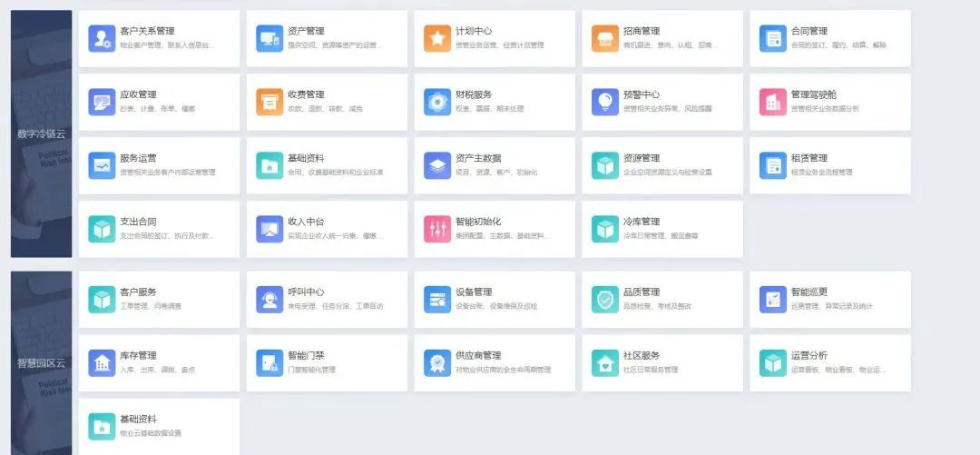Click the 企业空间资源定义与经营设置 description
This screenshot has width=980, height=455.
point(668,173)
